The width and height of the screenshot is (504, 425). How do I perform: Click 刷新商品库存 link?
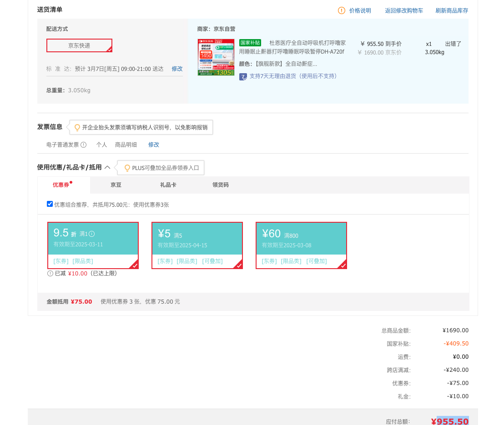452,10
